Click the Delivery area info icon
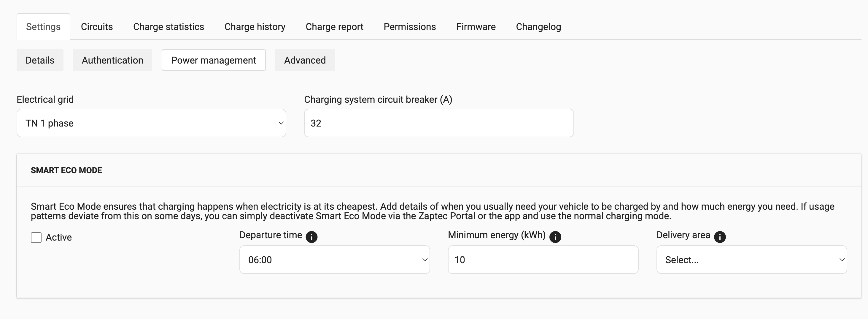 720,237
